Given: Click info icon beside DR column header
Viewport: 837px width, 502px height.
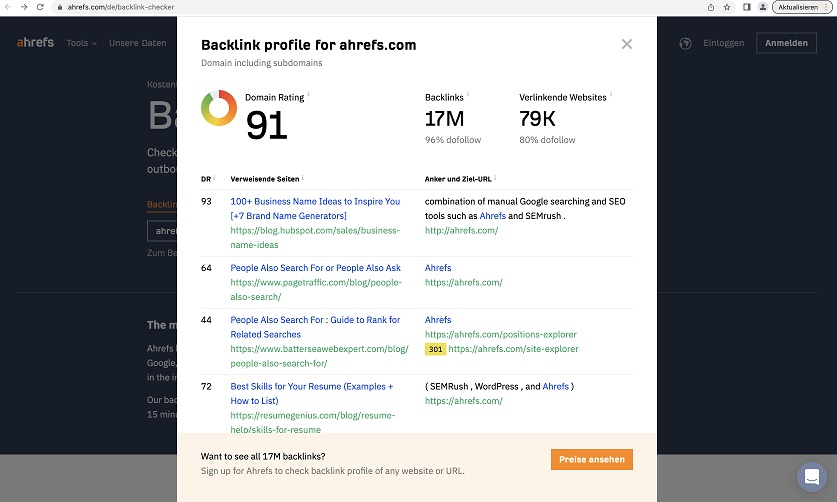Looking at the screenshot, I should point(214,177).
